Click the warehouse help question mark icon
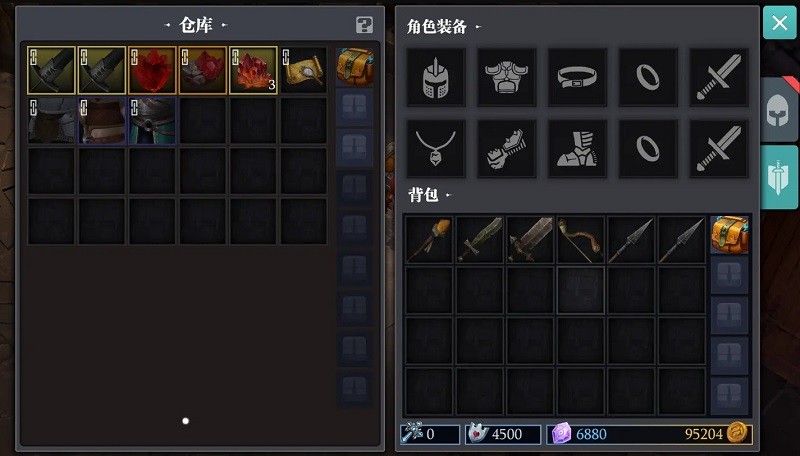The image size is (800, 456). (x=364, y=24)
